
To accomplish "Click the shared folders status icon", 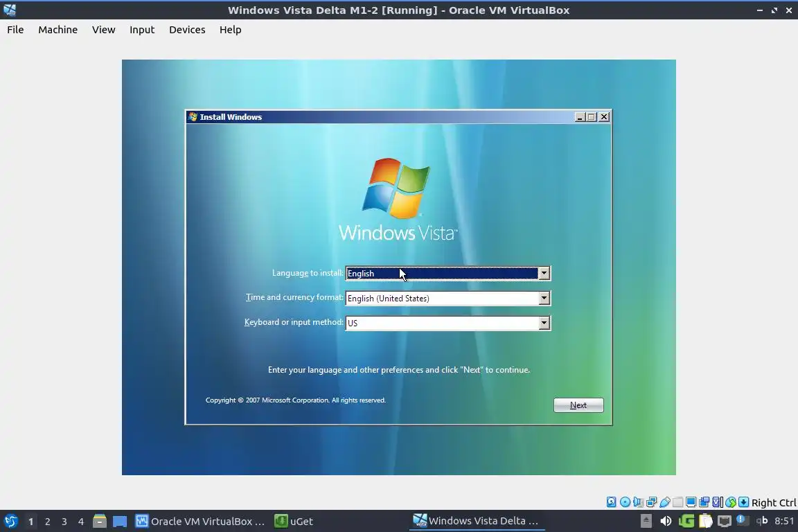I will 678,502.
